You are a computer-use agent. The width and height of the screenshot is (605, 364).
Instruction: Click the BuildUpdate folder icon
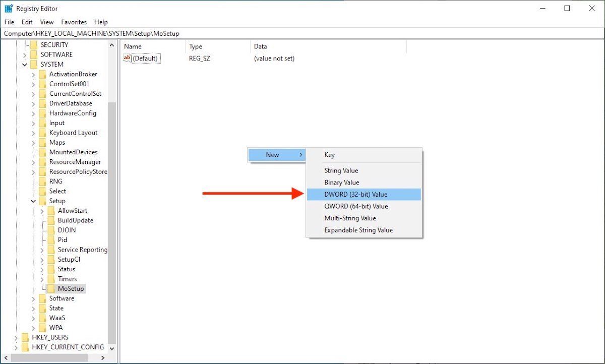point(51,221)
